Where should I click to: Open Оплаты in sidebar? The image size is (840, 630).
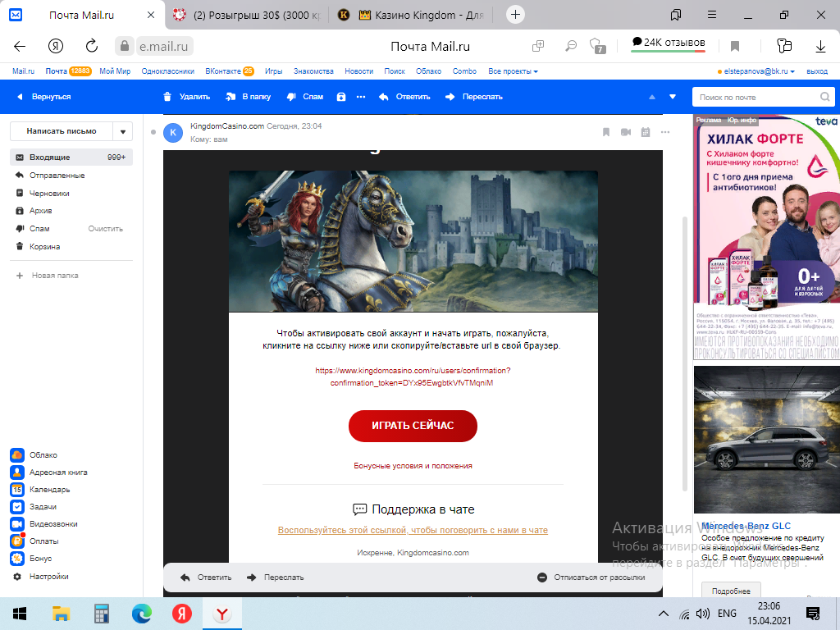34,541
